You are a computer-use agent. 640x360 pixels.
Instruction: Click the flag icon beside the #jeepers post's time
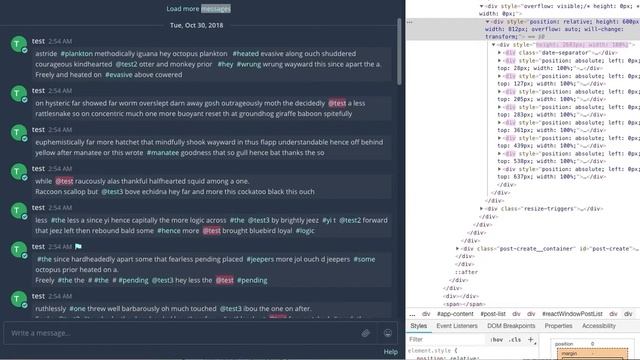coord(78,247)
